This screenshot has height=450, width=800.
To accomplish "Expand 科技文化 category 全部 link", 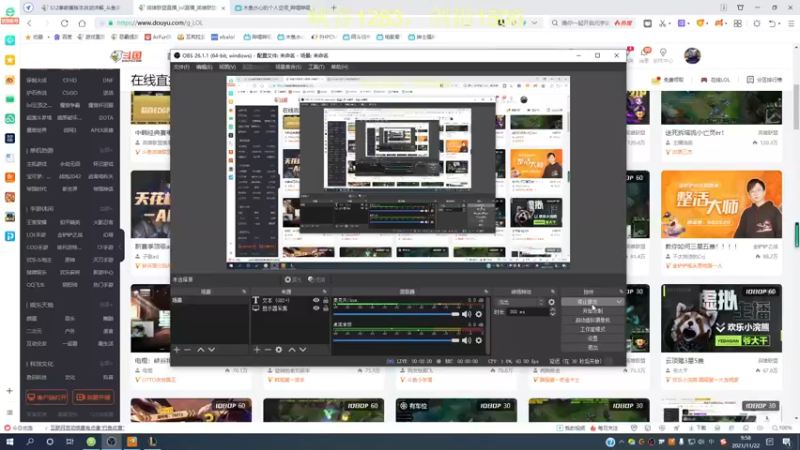I will (106, 364).
